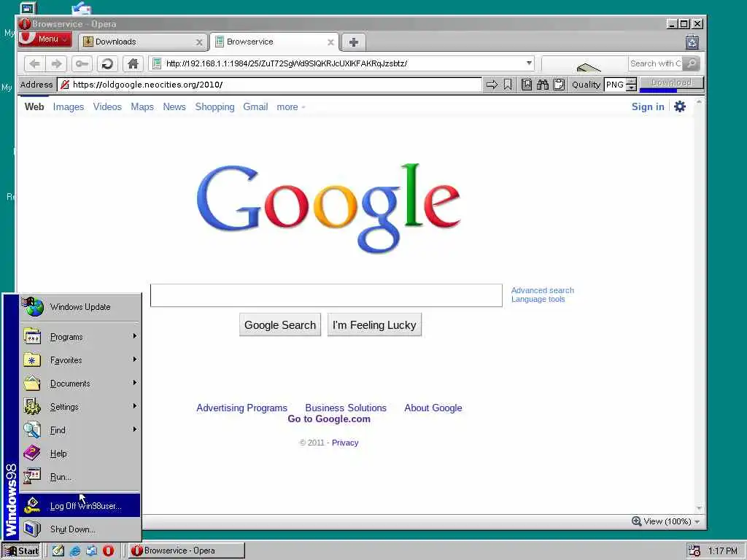This screenshot has width=747, height=560.
Task: Launch Internet Explorer from quick launch
Action: tap(75, 551)
